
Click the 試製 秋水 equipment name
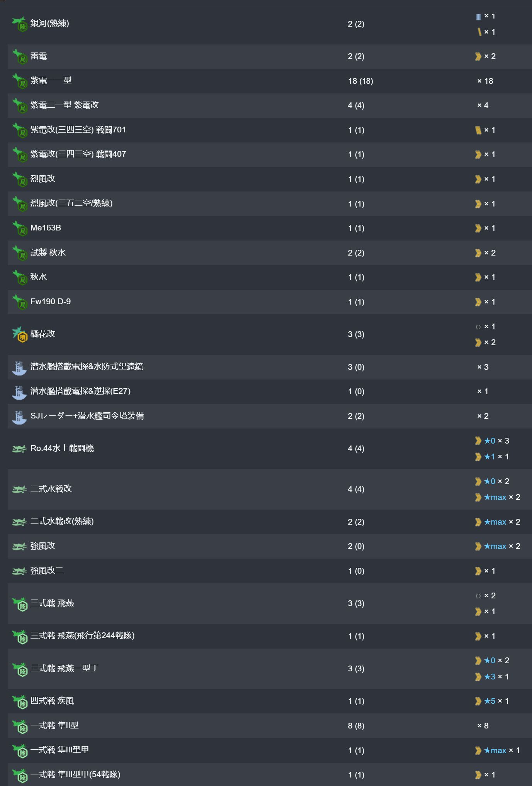tap(48, 252)
